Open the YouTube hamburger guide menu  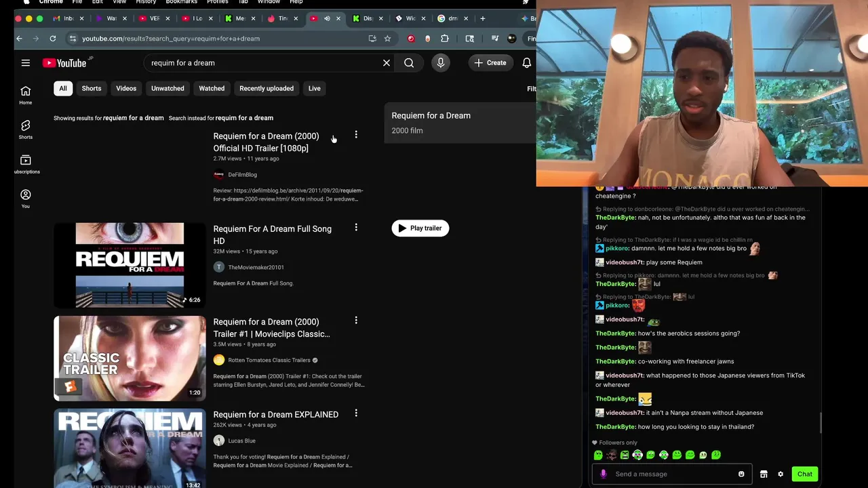tap(26, 63)
